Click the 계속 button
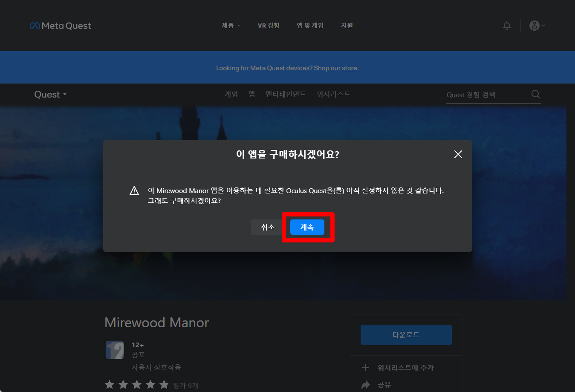The width and height of the screenshot is (575, 392). (x=307, y=227)
